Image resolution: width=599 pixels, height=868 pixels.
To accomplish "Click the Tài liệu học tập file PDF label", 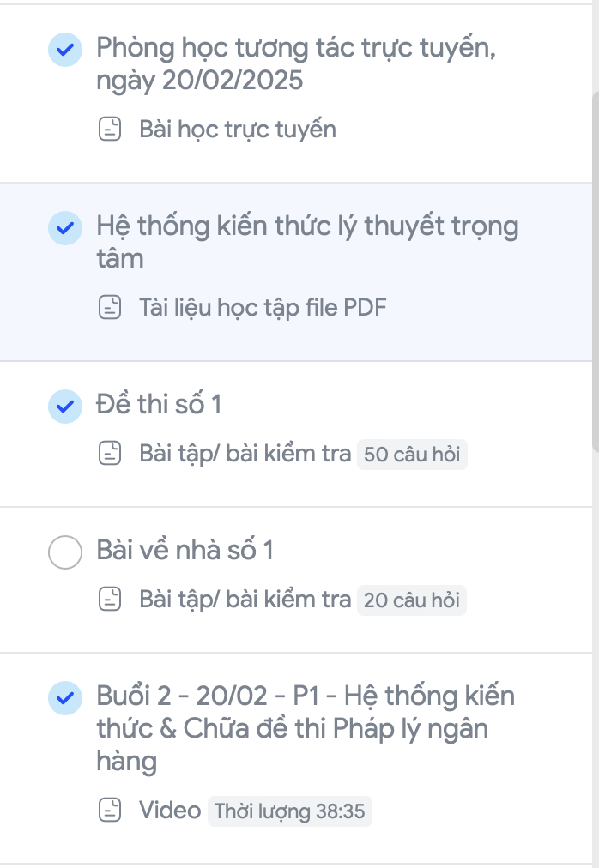I will click(x=263, y=308).
